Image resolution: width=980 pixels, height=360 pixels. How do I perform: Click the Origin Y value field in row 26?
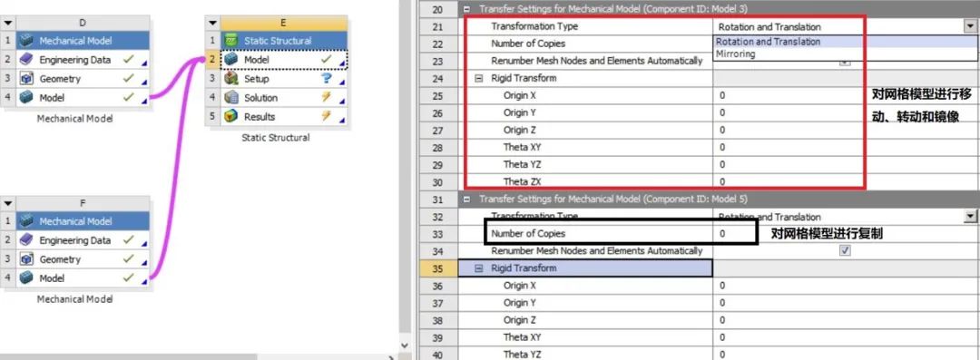(x=846, y=113)
